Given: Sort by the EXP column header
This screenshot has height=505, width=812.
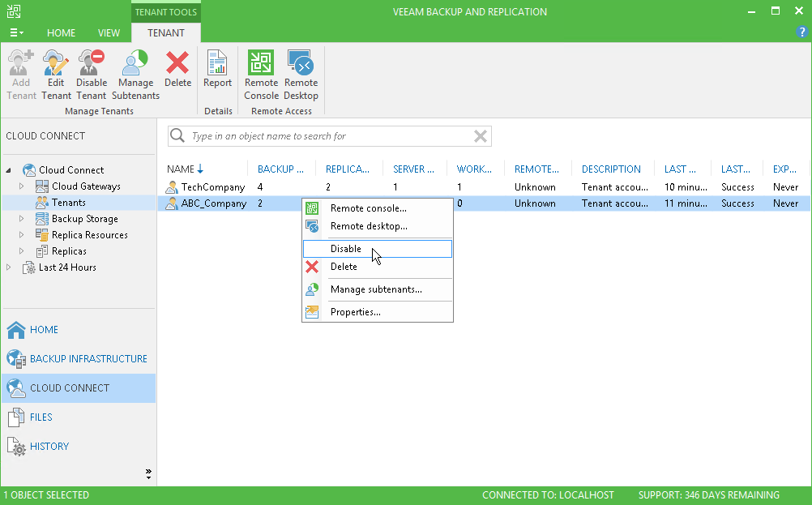Looking at the screenshot, I should pyautogui.click(x=784, y=169).
